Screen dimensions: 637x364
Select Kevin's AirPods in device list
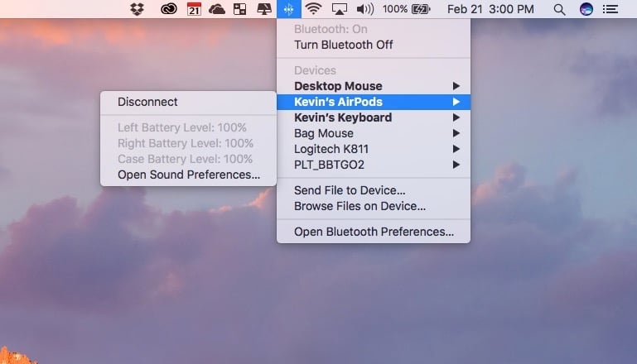(374, 102)
